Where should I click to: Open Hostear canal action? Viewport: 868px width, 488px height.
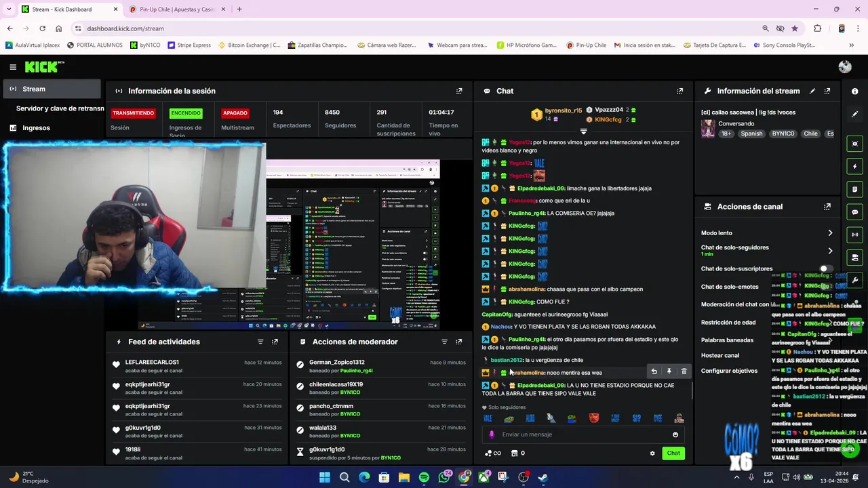coord(720,355)
